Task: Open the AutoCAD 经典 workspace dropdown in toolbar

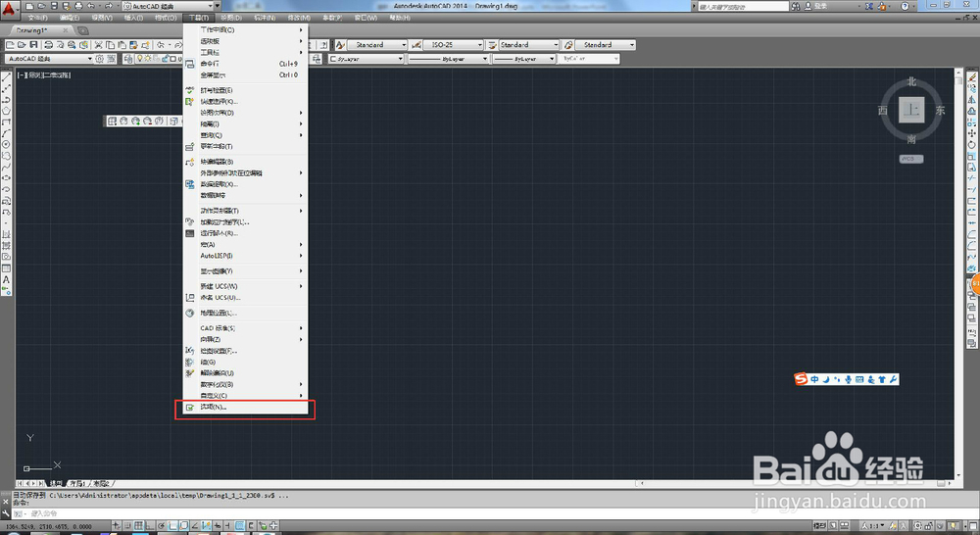Action: pyautogui.click(x=49, y=59)
